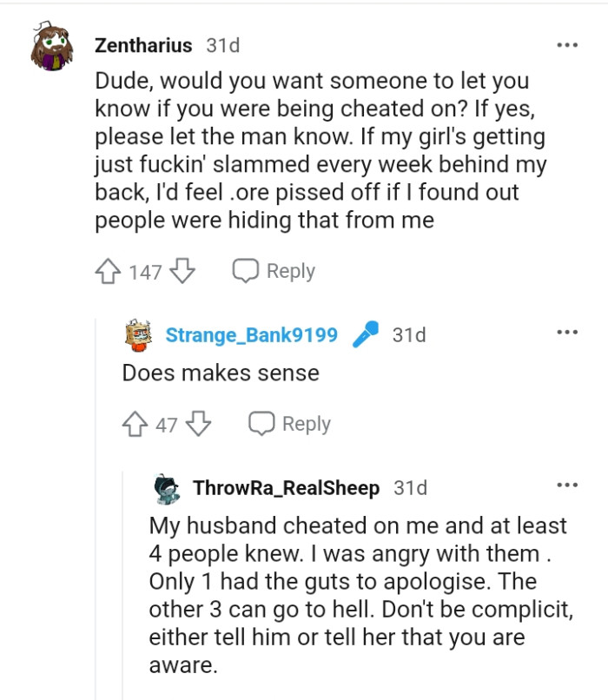Screen dimensions: 608x700
Task: Click the microphone OP badge next to Strange_Bank9199
Action: point(367,333)
